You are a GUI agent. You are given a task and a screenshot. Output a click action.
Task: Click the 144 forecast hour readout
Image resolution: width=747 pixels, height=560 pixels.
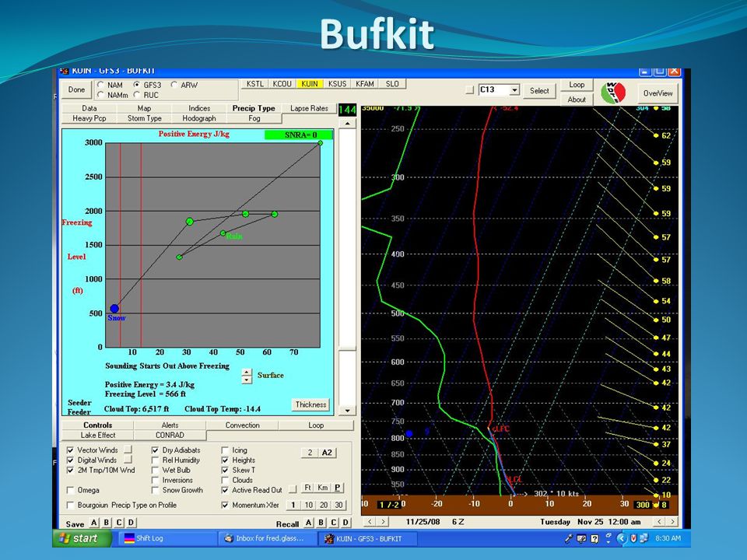(x=347, y=110)
